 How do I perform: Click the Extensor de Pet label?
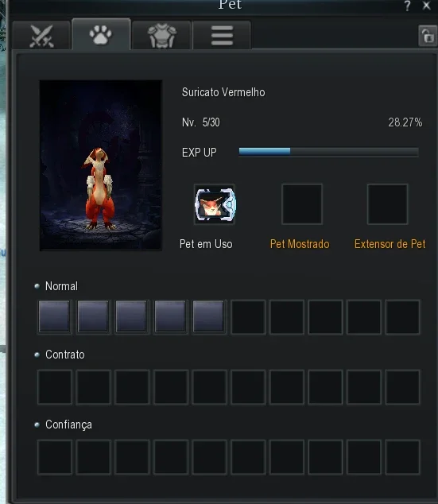point(390,244)
